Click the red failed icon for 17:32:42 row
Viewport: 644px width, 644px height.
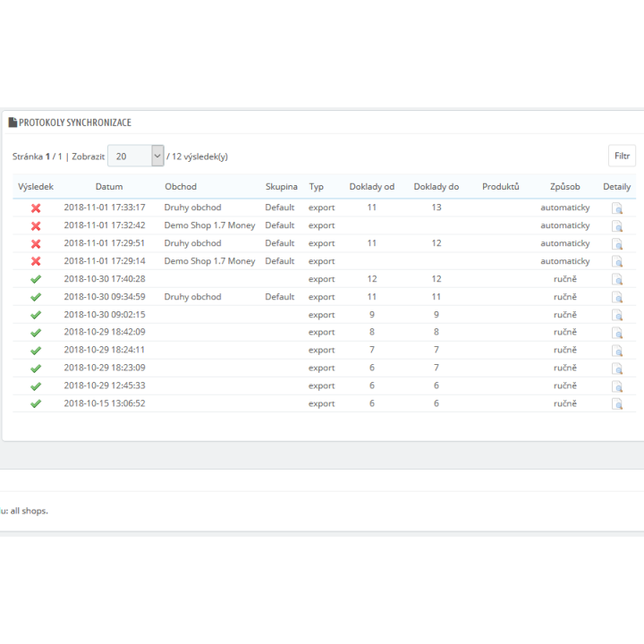tap(36, 226)
